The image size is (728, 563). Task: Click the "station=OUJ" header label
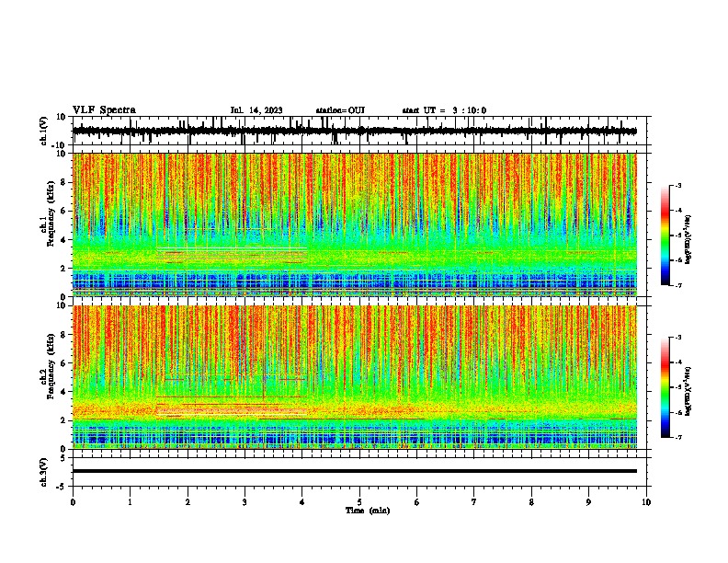[x=340, y=110]
